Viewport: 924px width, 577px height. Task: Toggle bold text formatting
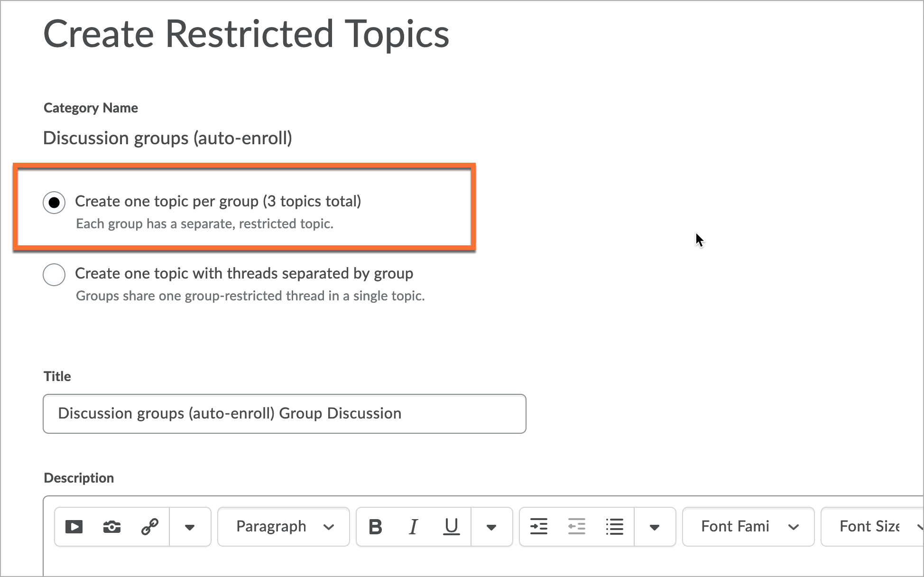click(x=375, y=527)
